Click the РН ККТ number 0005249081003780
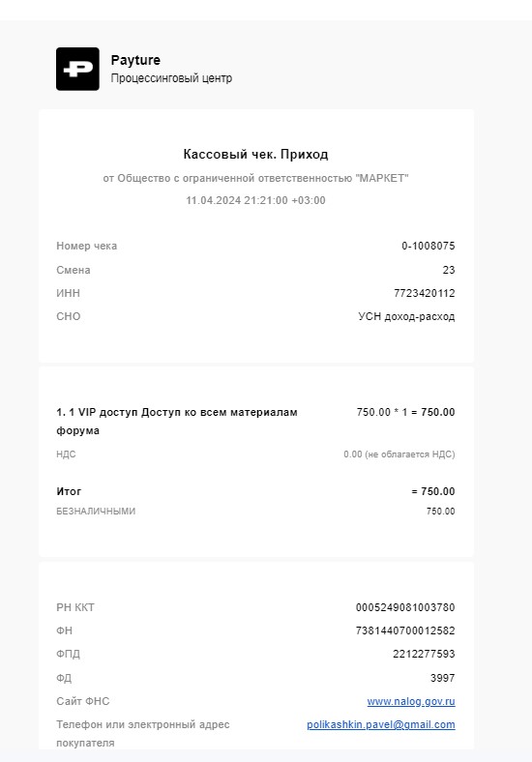The image size is (532, 762). click(405, 607)
